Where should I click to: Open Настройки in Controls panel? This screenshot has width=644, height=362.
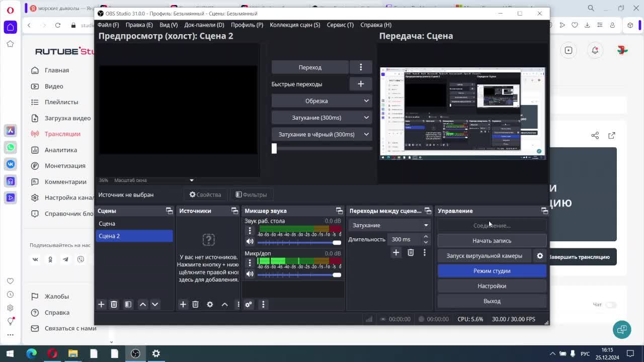pos(492,286)
